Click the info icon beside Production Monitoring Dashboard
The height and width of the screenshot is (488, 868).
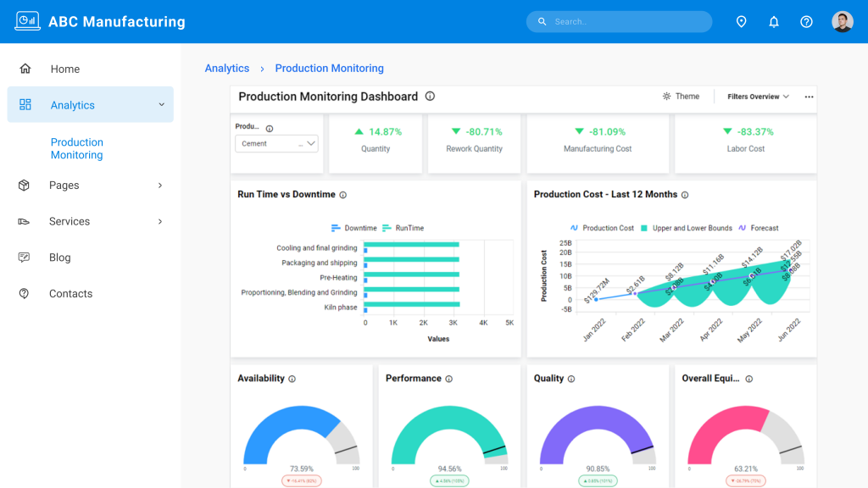pos(430,97)
